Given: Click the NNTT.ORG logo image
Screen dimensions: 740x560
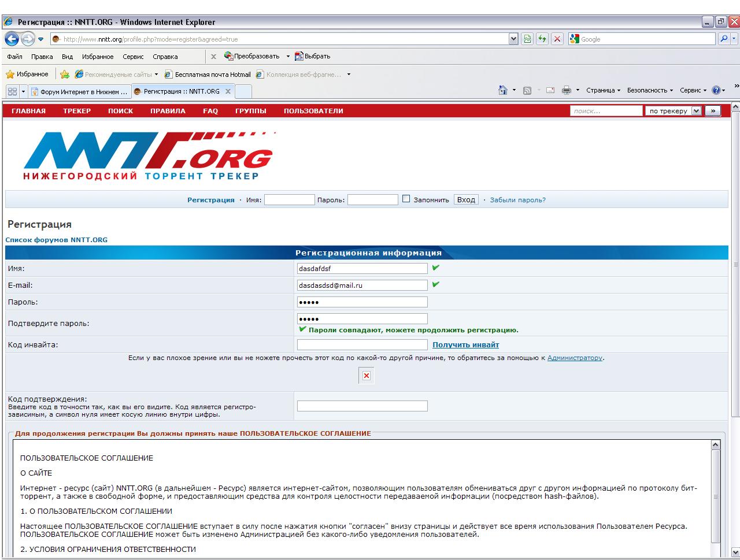Looking at the screenshot, I should pos(149,155).
